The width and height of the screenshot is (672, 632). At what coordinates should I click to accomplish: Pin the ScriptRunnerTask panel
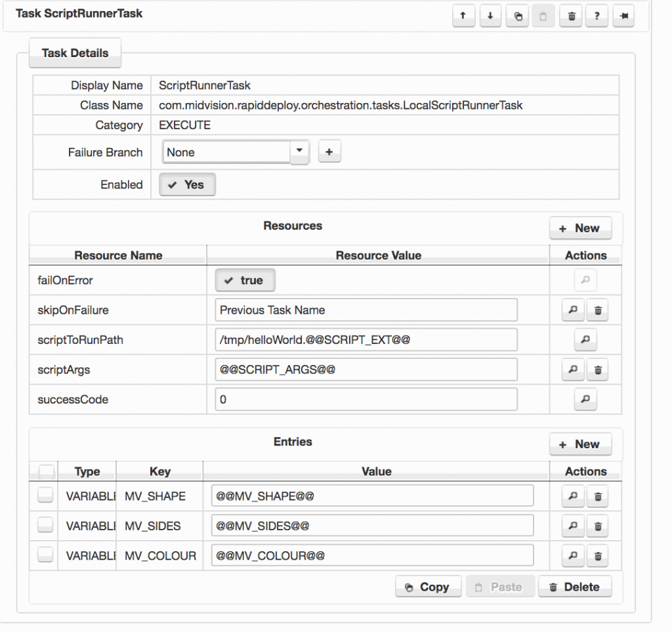point(623,17)
